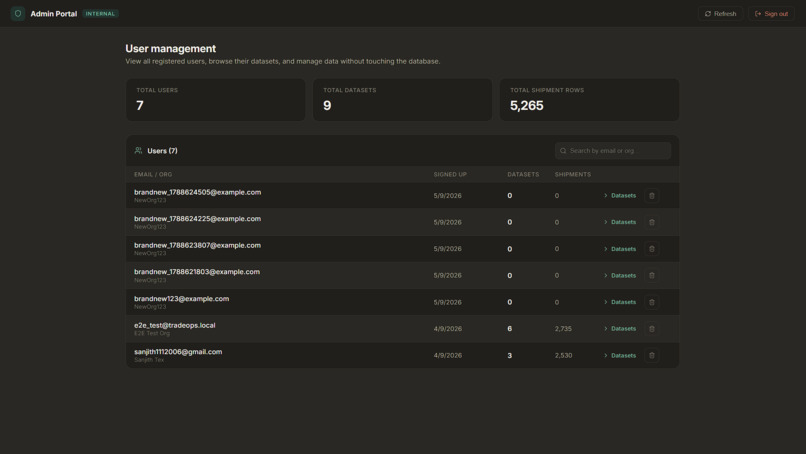The height and width of the screenshot is (454, 806).
Task: Select email brandnew_1788624225@example.com
Action: click(x=197, y=219)
